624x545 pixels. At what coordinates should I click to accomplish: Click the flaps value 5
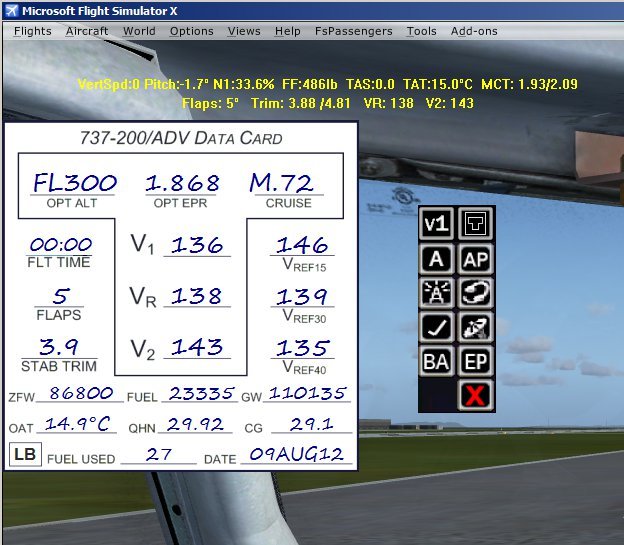coord(61,296)
